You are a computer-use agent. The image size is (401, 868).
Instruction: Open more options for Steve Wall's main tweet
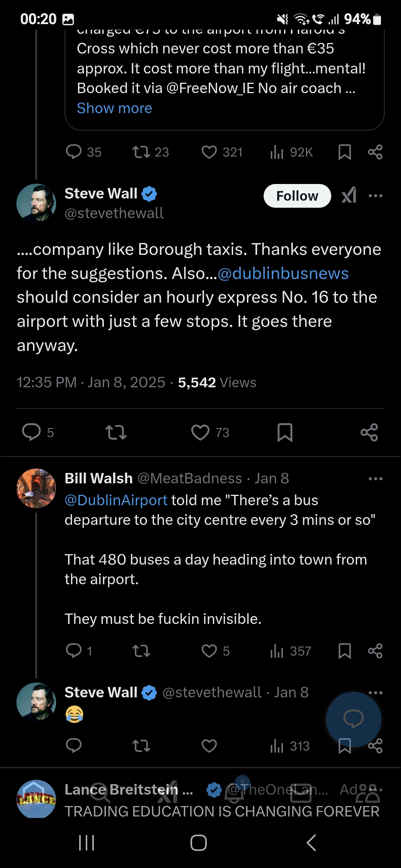tap(375, 195)
